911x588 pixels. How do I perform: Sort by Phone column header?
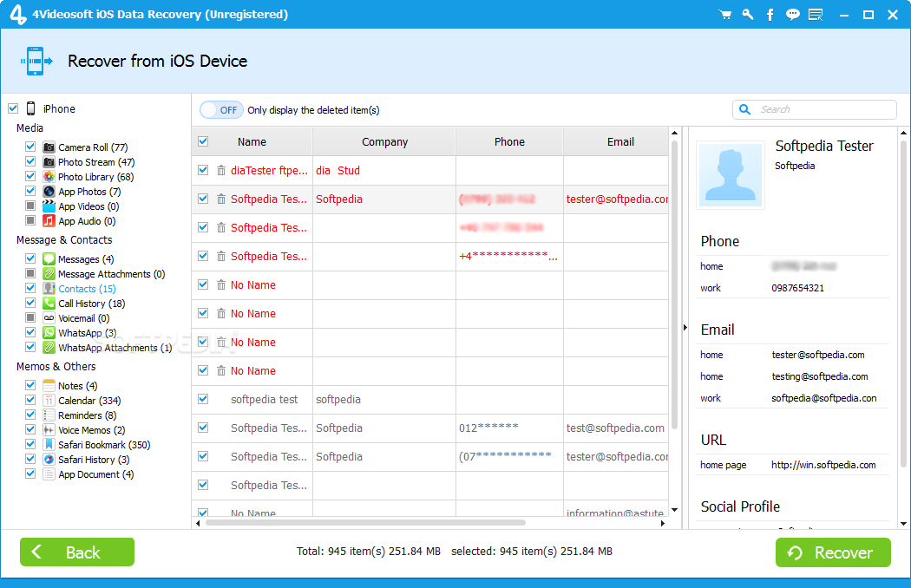tap(509, 141)
